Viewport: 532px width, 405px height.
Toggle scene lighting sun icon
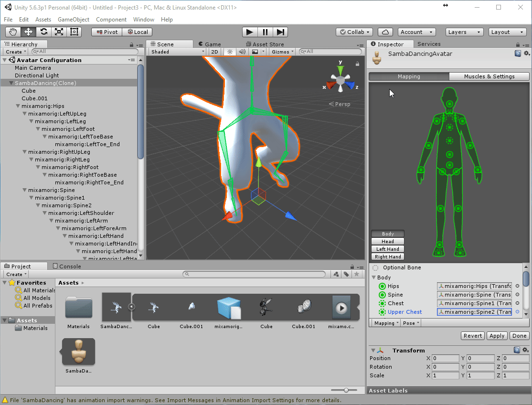(230, 52)
